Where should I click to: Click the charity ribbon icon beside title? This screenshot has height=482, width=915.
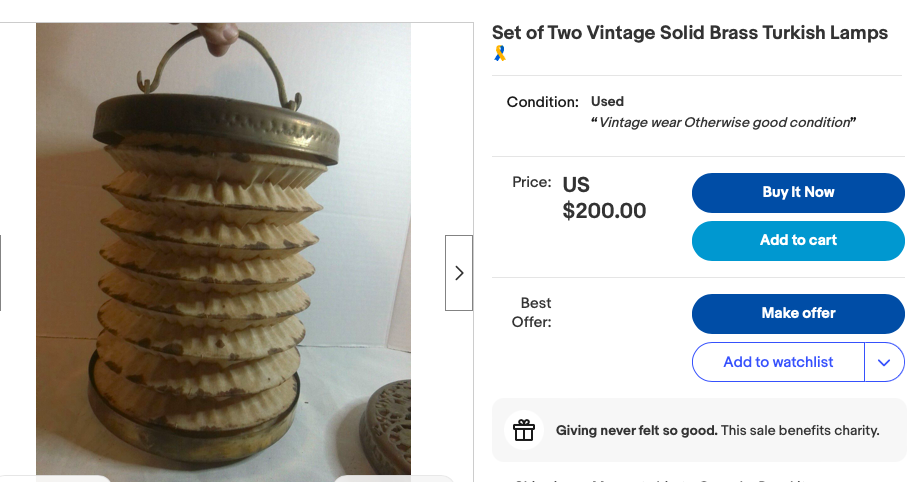pos(500,54)
